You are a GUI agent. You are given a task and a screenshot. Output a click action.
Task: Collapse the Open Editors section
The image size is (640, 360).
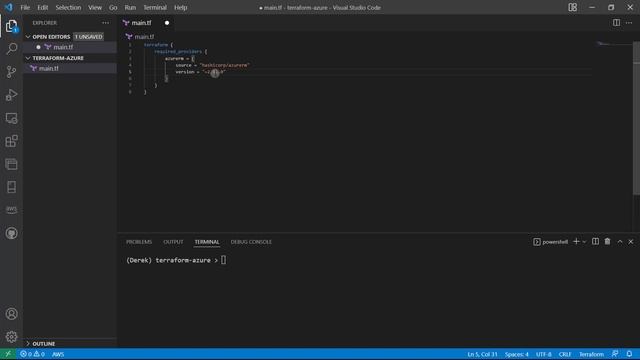28,37
